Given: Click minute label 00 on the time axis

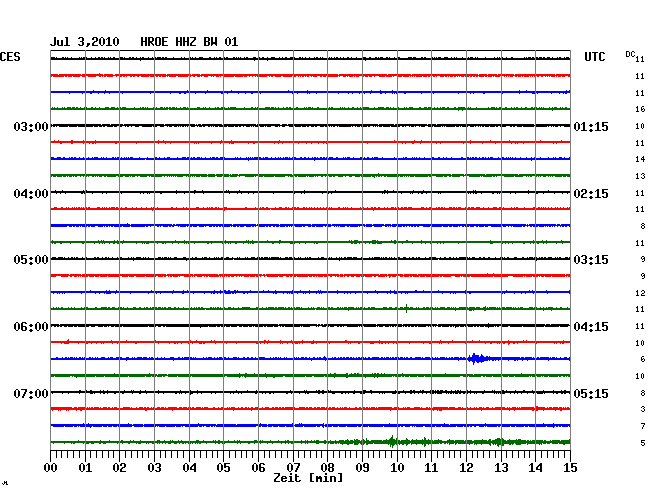Looking at the screenshot, I should click(x=51, y=467).
